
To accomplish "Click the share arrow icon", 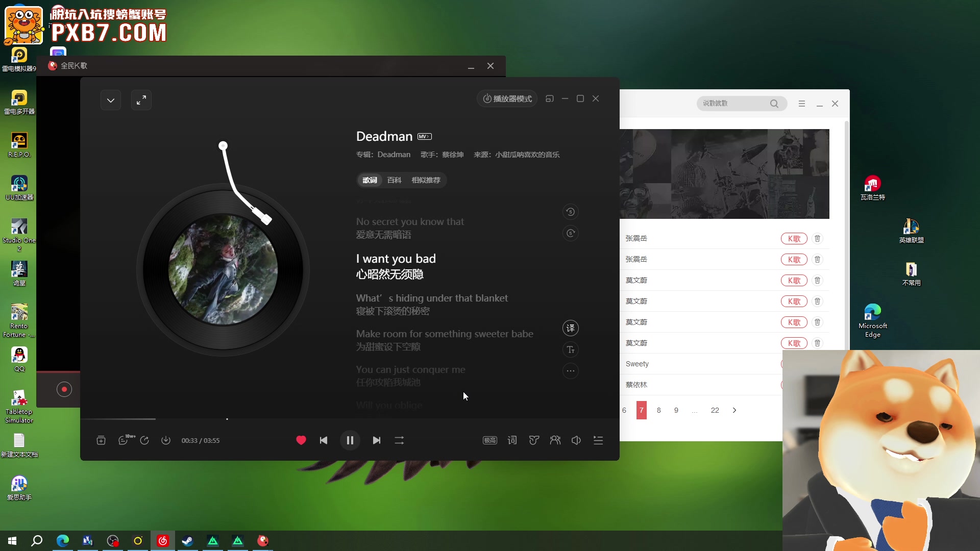I will 144,440.
